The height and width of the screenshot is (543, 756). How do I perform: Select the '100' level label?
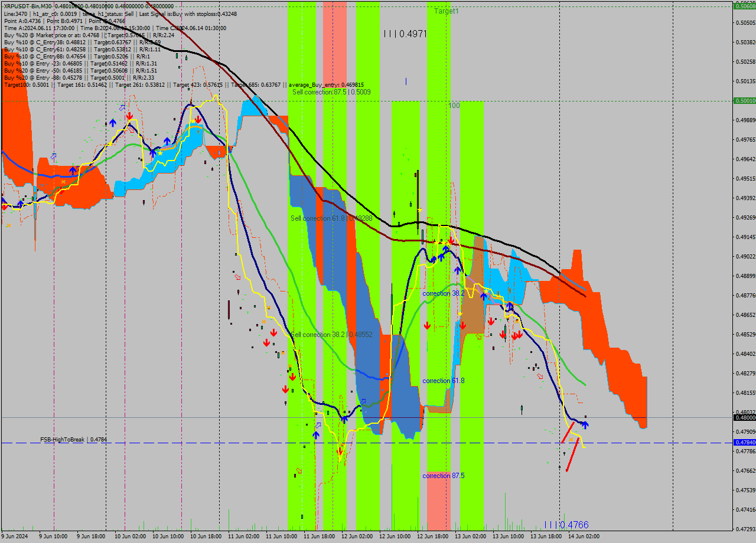click(x=454, y=106)
